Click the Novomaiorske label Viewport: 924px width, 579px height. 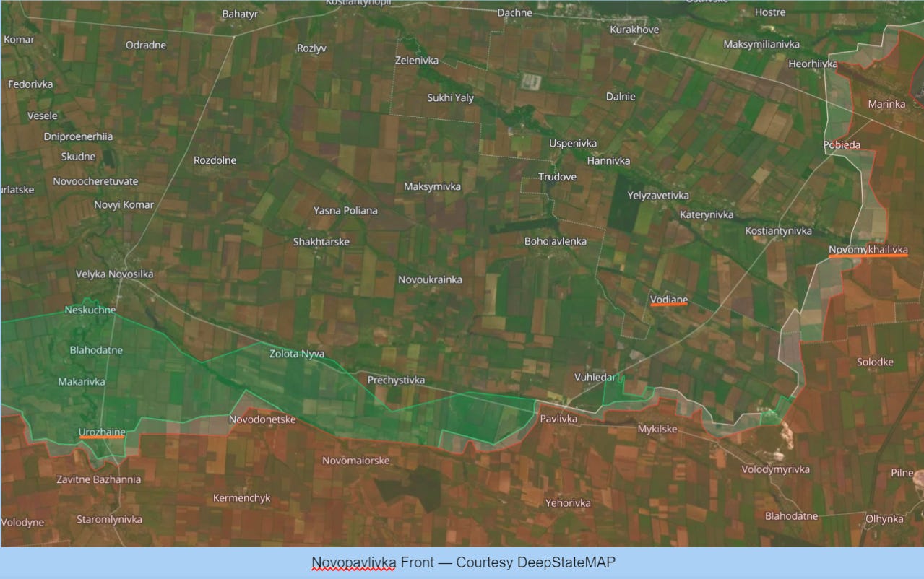coord(356,461)
